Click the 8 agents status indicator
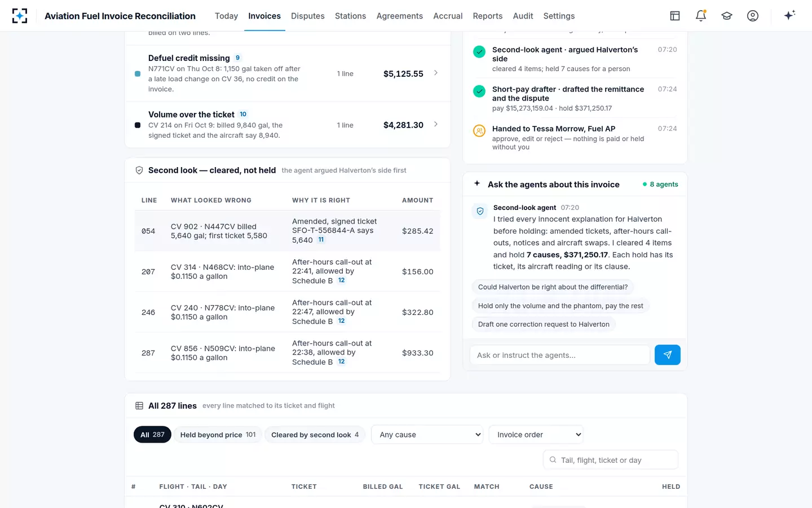812x508 pixels. coord(660,184)
